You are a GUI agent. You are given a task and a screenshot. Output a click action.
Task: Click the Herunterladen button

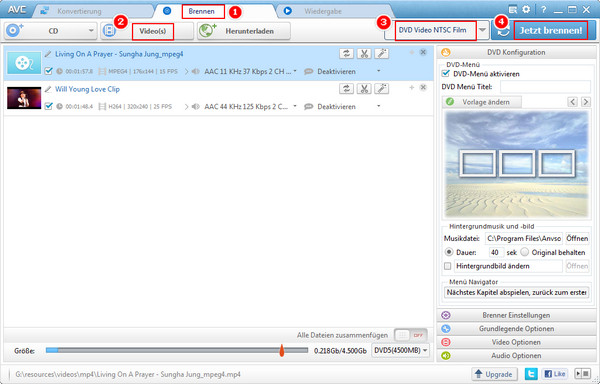point(244,31)
